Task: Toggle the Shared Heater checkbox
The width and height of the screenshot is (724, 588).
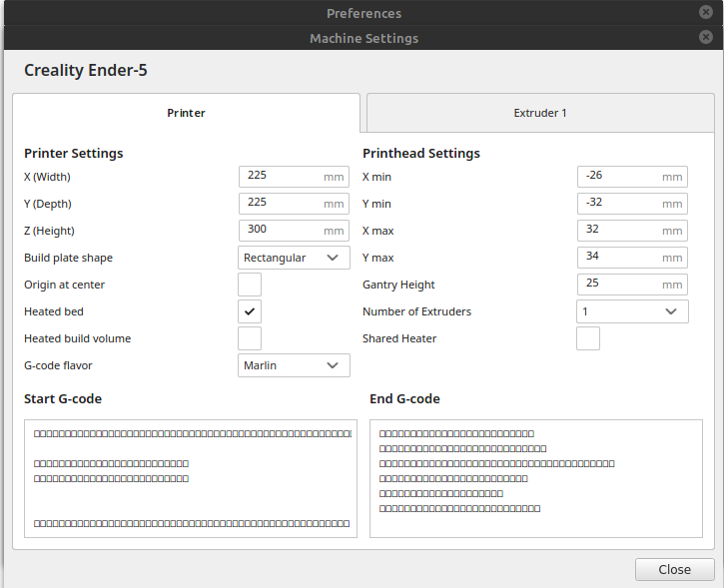Action: (x=588, y=338)
